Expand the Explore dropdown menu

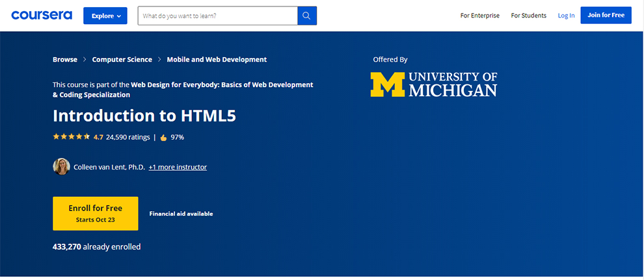pos(105,16)
